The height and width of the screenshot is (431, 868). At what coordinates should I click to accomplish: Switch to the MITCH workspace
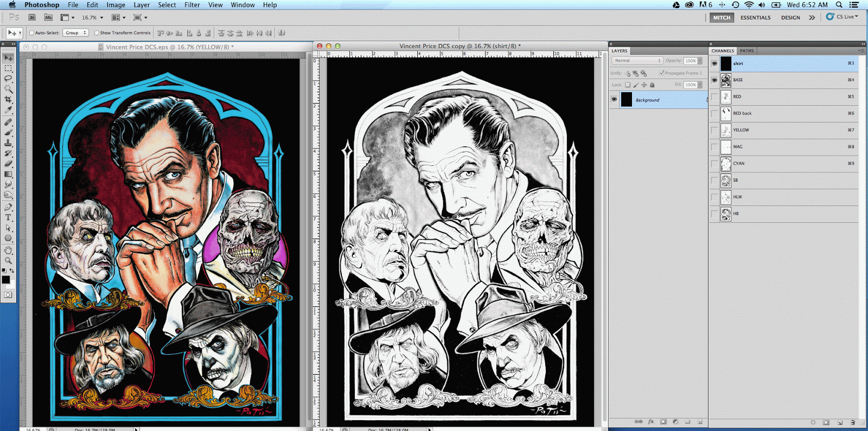coord(722,17)
